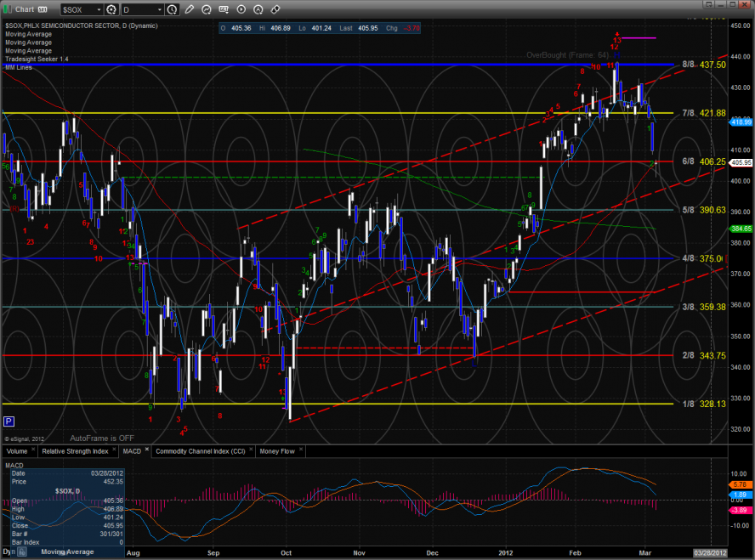The image size is (755, 560).
Task: Click the 'AutoFrame is OFF' text
Action: point(101,438)
